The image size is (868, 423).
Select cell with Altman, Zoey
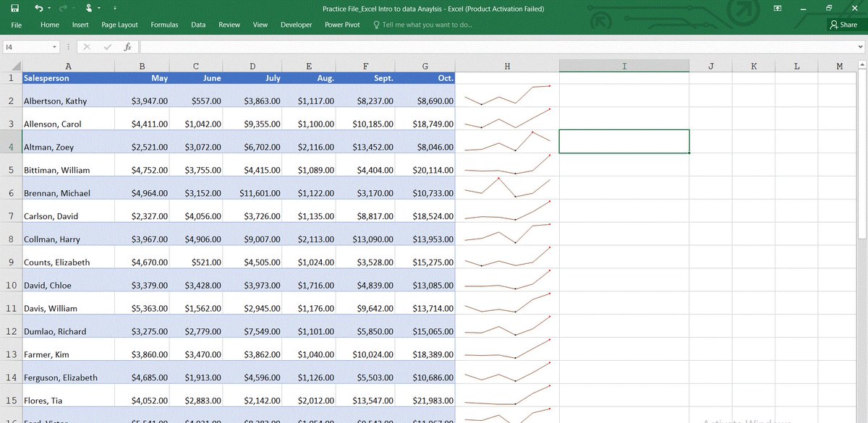(x=68, y=142)
